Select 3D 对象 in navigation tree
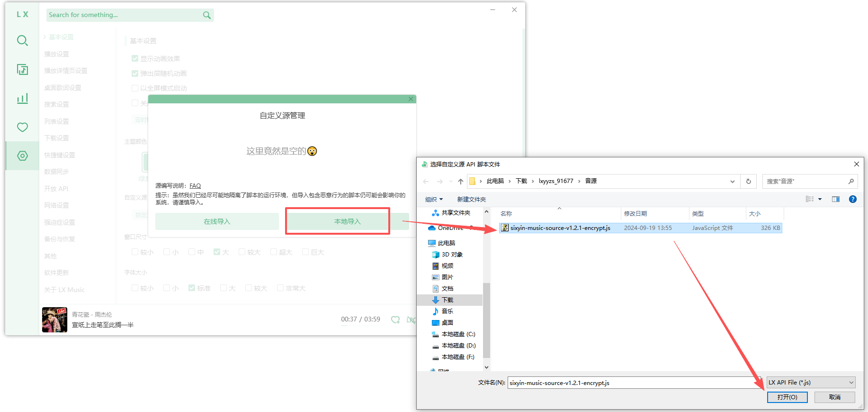Image resolution: width=868 pixels, height=412 pixels. pyautogui.click(x=452, y=255)
